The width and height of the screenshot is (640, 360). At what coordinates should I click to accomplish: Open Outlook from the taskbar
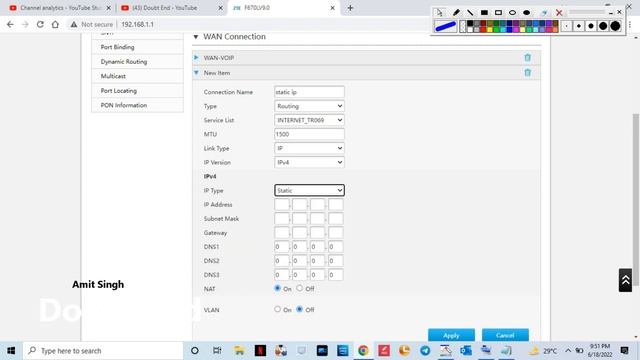[466, 351]
